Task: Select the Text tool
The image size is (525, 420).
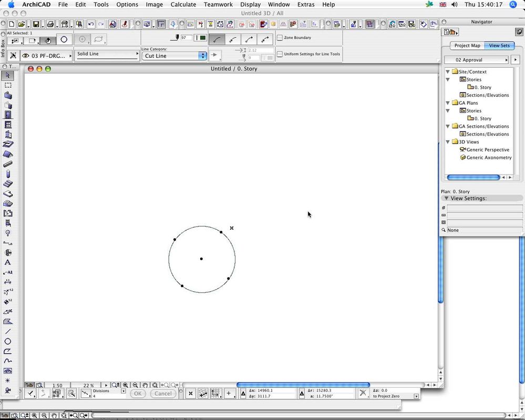Action: click(x=7, y=261)
